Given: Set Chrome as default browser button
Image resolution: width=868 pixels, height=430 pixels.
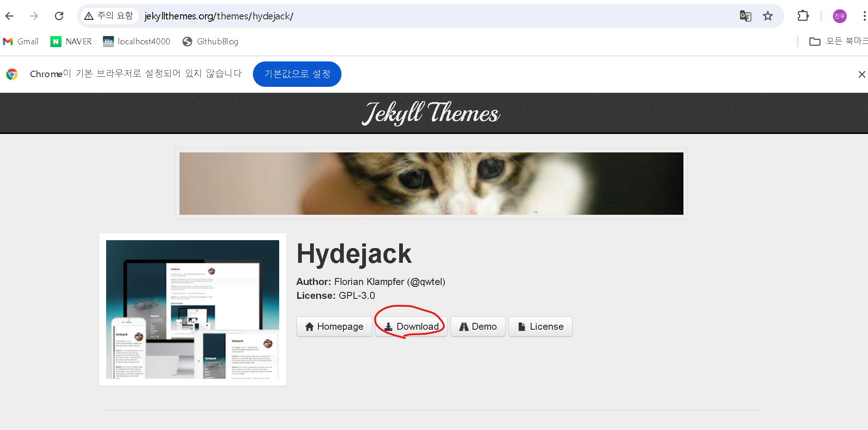Looking at the screenshot, I should [297, 74].
